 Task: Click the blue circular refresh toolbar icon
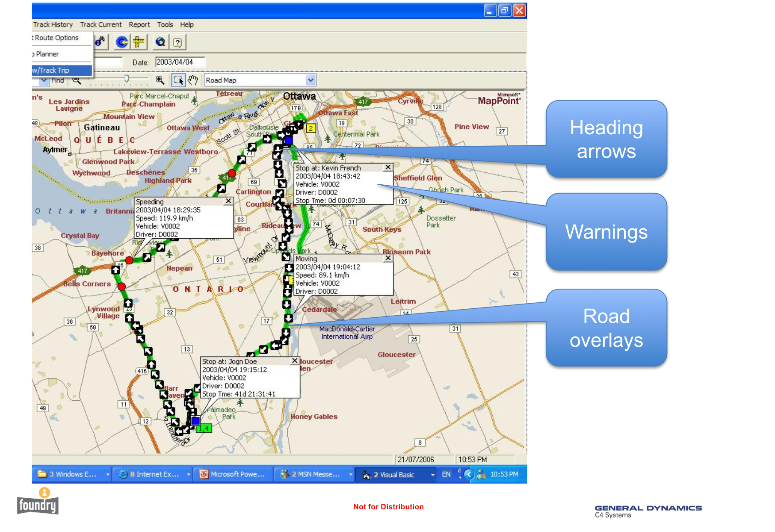pos(122,42)
